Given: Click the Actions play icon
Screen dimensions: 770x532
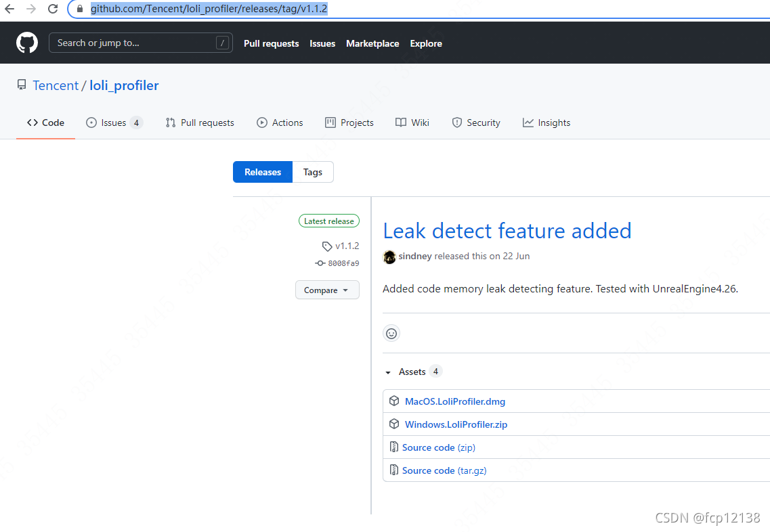Looking at the screenshot, I should (x=262, y=123).
